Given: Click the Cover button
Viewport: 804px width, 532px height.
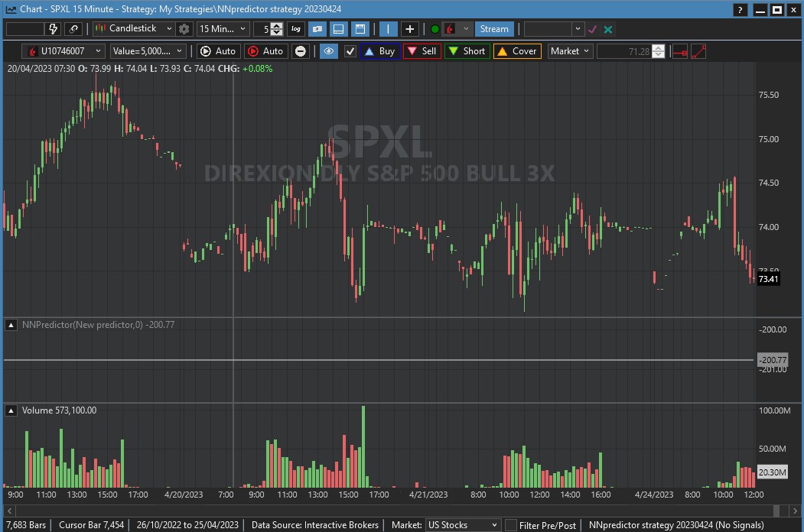Looking at the screenshot, I should click(x=517, y=51).
